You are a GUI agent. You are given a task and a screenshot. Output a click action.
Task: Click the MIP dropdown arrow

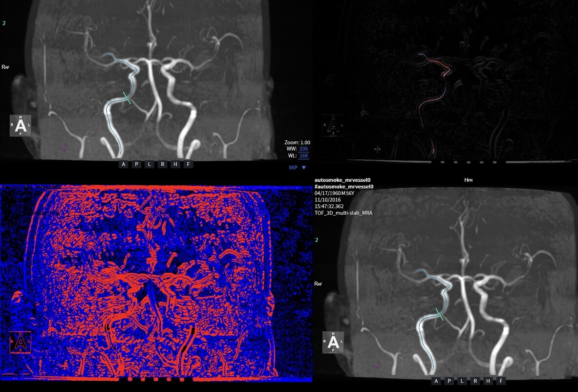point(304,167)
